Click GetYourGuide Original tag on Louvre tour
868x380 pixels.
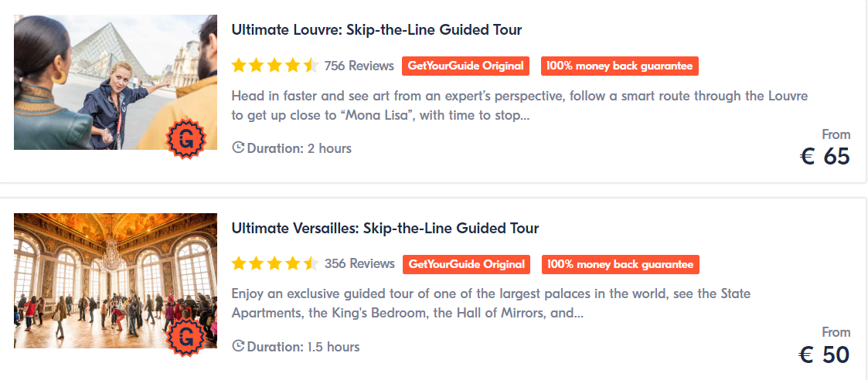[465, 66]
